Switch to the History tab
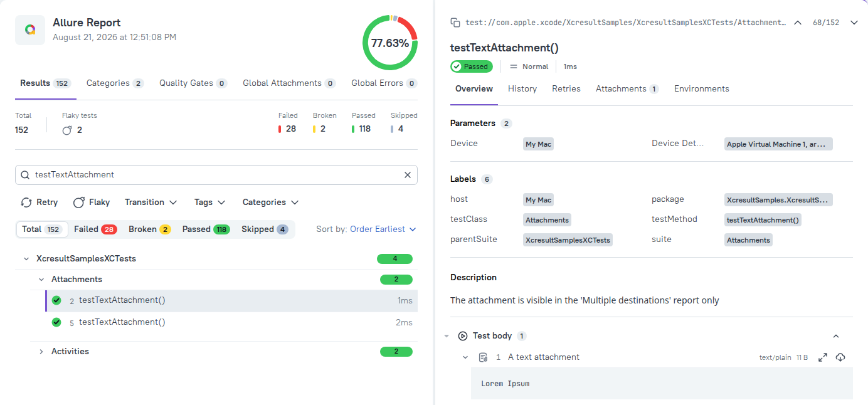The image size is (868, 405). coord(522,89)
